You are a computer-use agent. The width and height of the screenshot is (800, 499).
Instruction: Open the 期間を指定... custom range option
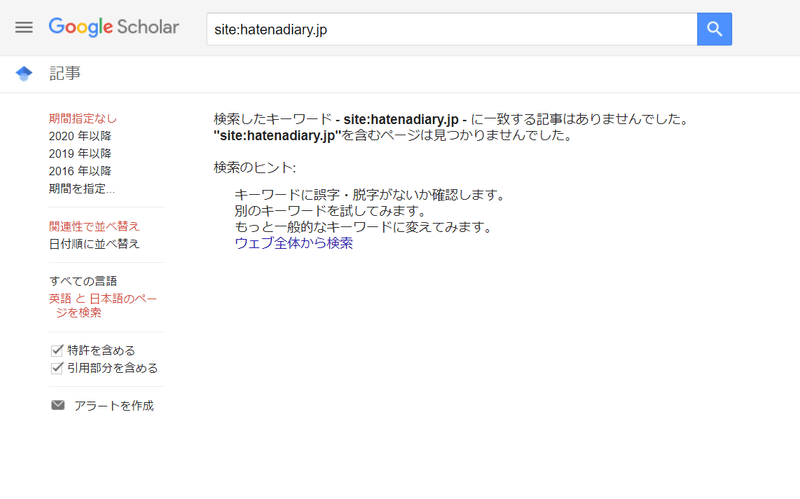click(x=82, y=189)
